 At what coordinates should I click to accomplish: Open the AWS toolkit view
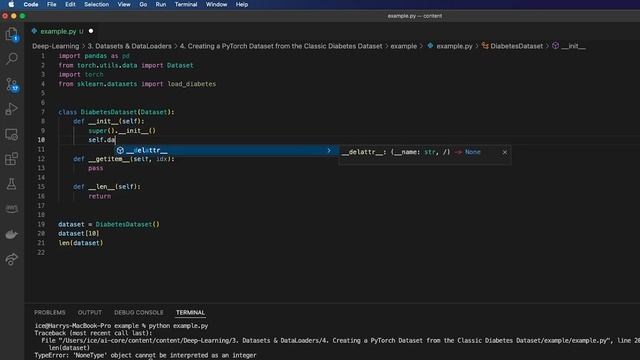coord(11,209)
